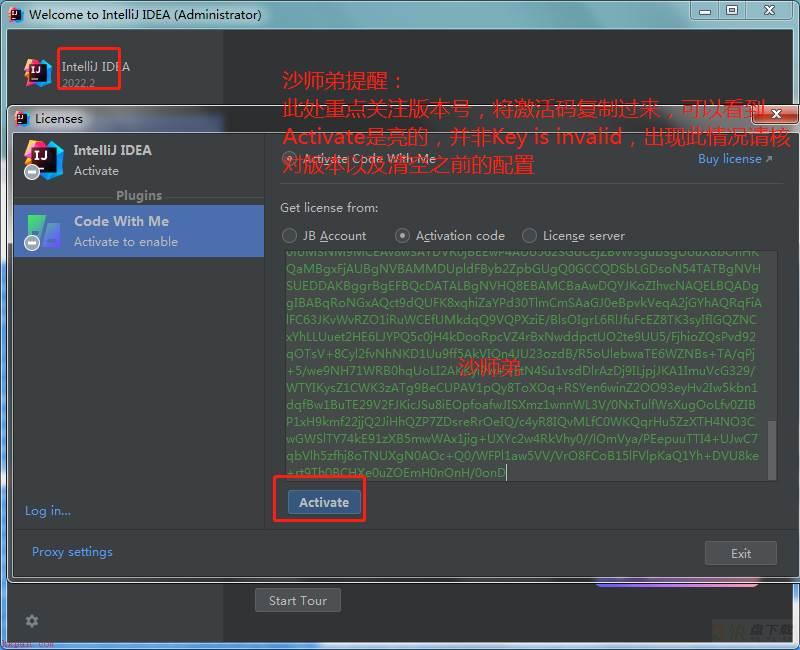This screenshot has width=800, height=650.
Task: Click the activation code scrollbar thumb
Action: coord(772,450)
